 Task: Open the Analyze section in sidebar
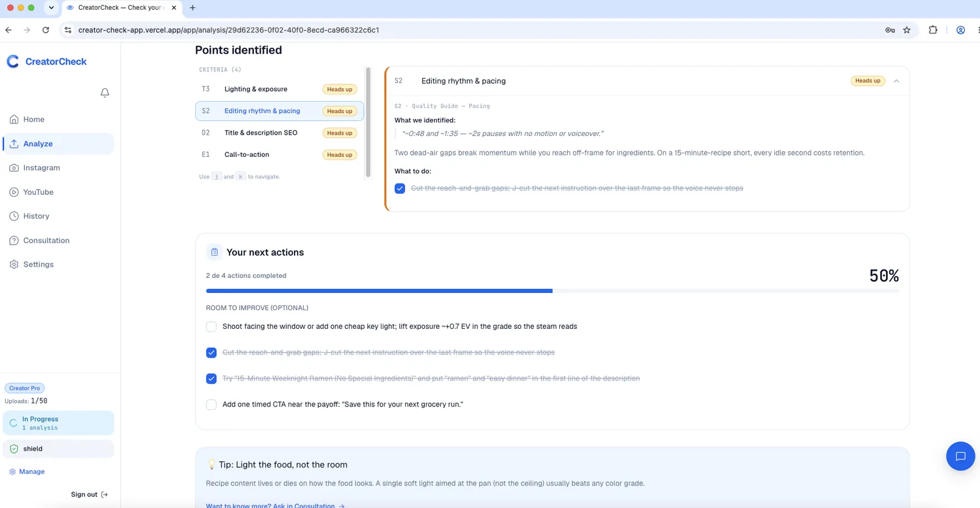coord(58,144)
